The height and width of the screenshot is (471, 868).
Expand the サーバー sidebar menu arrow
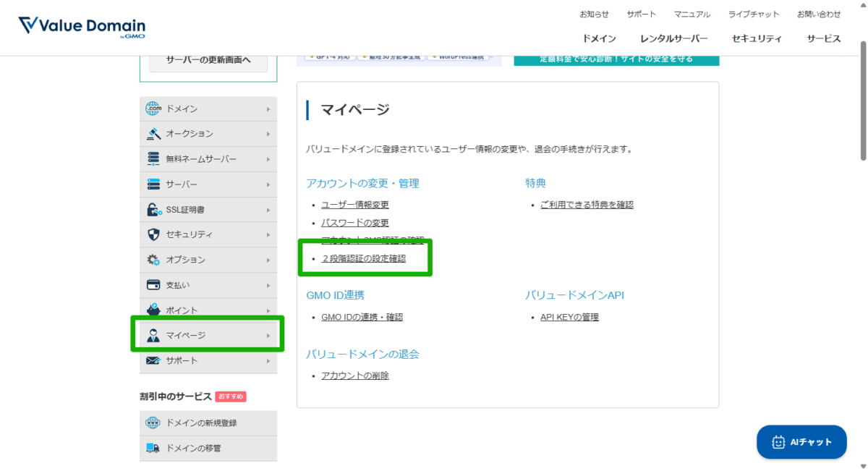point(268,184)
